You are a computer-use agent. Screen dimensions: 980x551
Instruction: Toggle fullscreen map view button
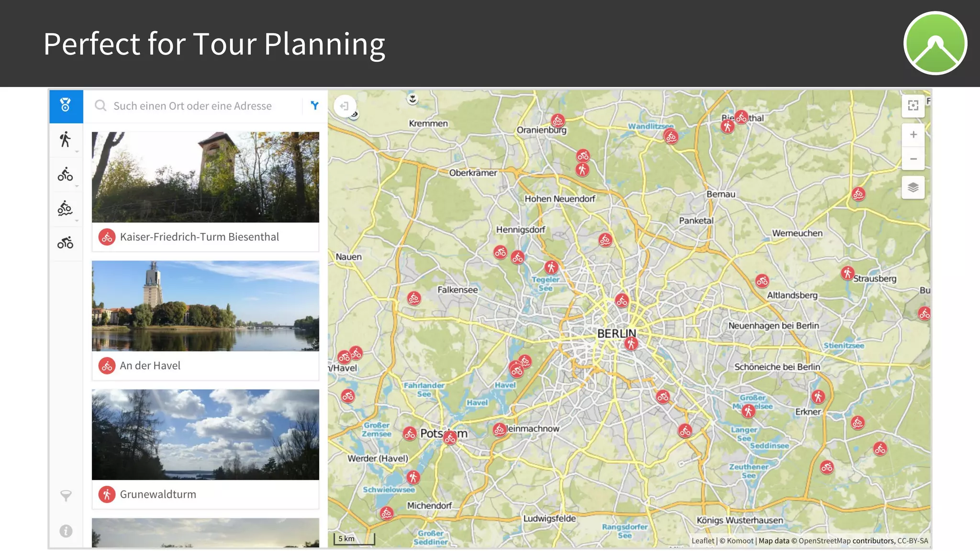tap(913, 106)
